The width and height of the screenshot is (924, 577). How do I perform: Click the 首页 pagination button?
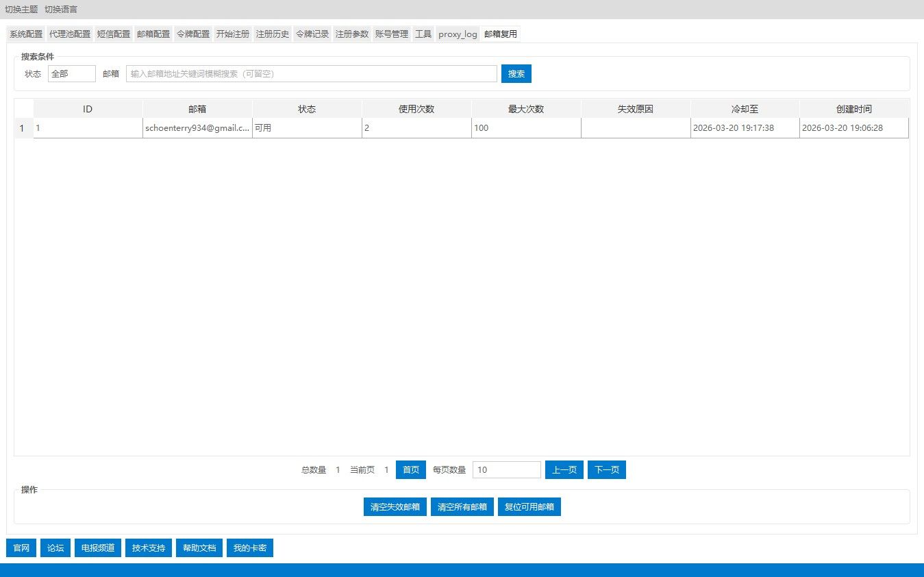(411, 470)
